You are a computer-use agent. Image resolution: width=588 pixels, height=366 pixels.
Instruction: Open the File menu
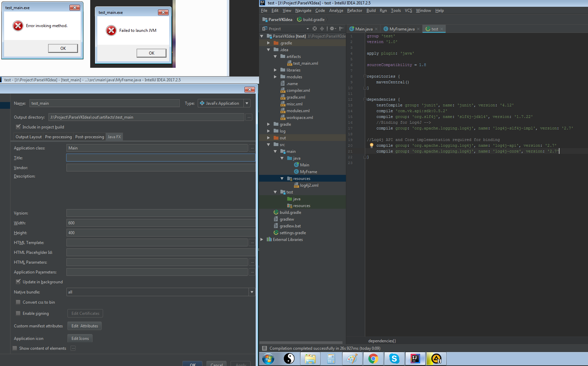pyautogui.click(x=264, y=11)
